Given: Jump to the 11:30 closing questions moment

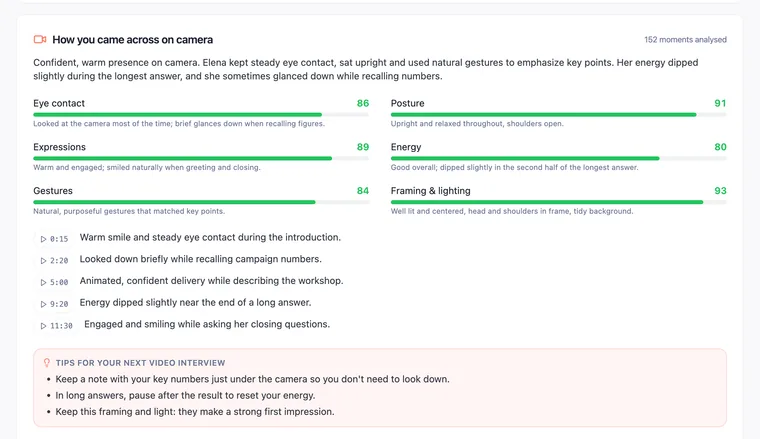Looking at the screenshot, I should (x=57, y=326).
